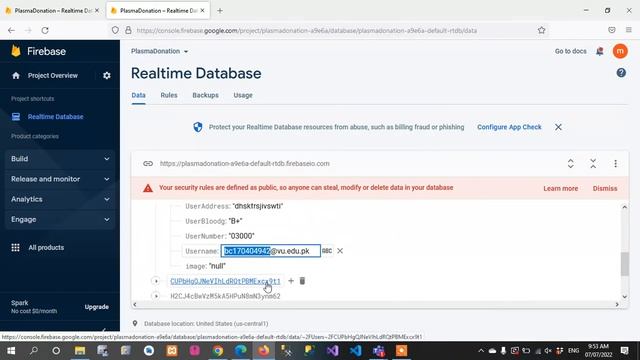Click the Upgrade plan button
The width and height of the screenshot is (640, 360).
tap(97, 307)
